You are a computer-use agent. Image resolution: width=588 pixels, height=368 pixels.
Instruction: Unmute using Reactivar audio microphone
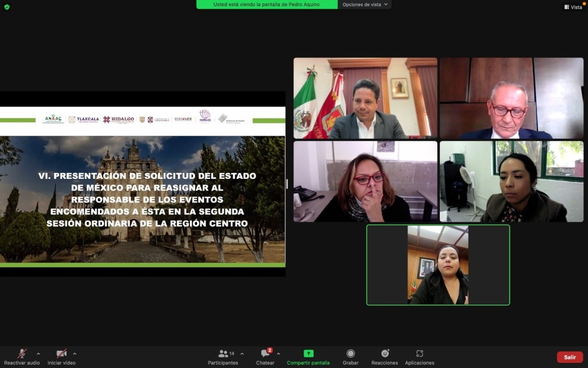point(22,354)
